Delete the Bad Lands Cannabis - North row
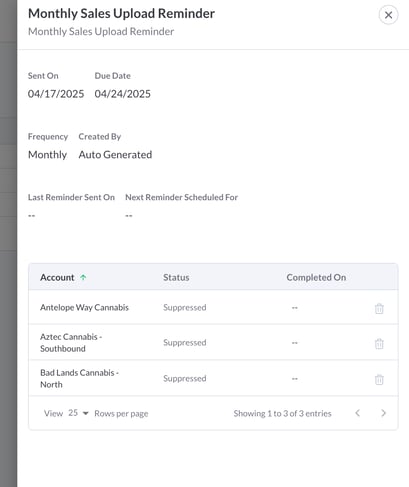Image resolution: width=409 pixels, height=487 pixels. (x=379, y=379)
